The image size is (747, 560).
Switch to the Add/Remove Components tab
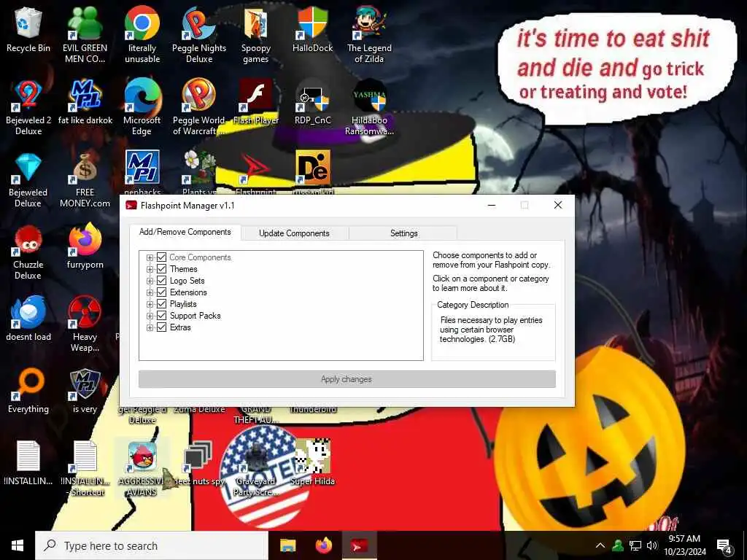point(185,232)
